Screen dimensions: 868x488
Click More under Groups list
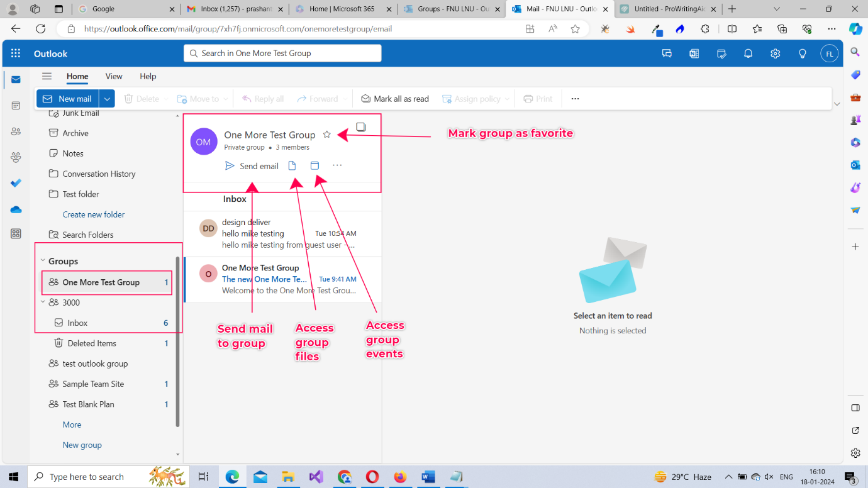tap(72, 424)
